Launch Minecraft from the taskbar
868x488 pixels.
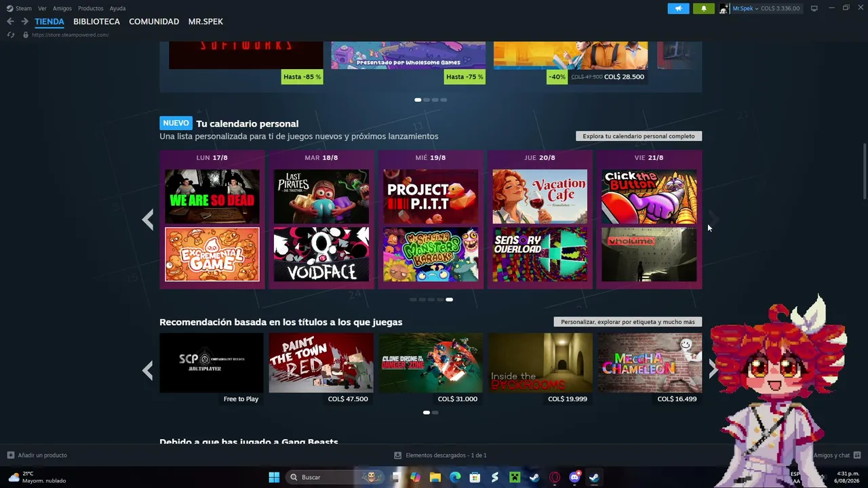coord(515,477)
